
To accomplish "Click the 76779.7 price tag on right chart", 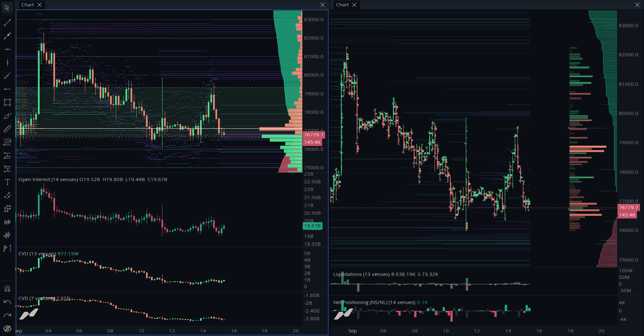I will [629, 208].
